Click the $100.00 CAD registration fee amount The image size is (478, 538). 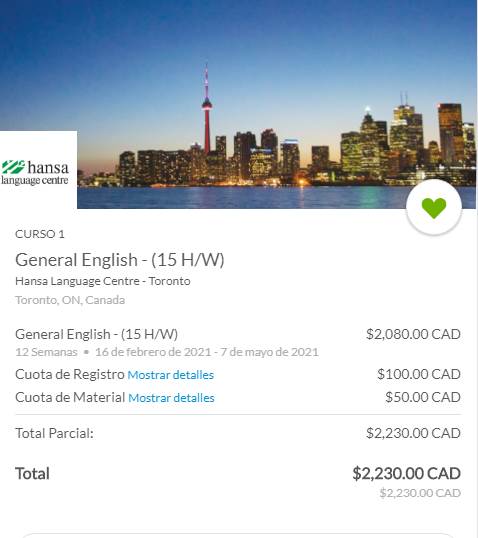tap(419, 374)
